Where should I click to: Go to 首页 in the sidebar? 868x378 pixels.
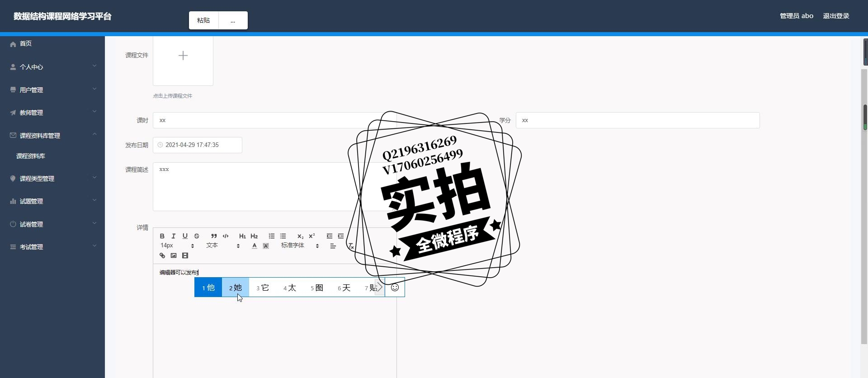(52, 44)
